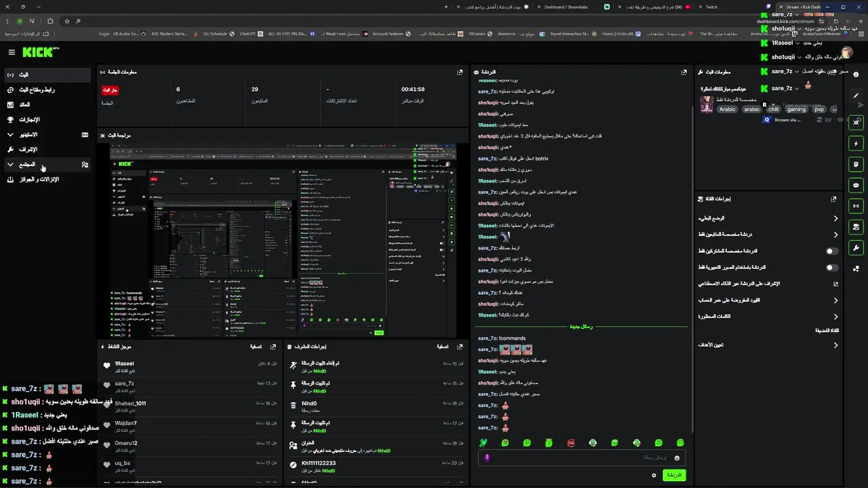The image size is (868, 488).
Task: Open الإشراف moderation in sidebar
Action: [x=46, y=149]
